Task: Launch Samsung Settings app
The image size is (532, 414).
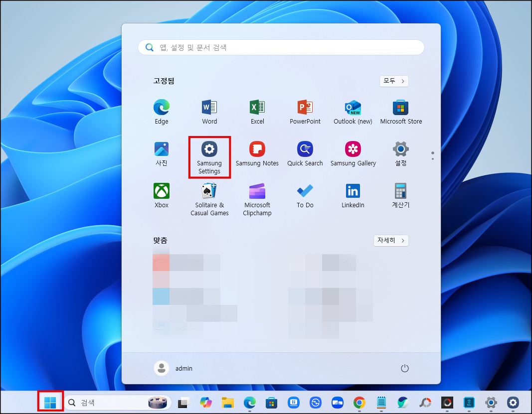Action: pyautogui.click(x=209, y=157)
